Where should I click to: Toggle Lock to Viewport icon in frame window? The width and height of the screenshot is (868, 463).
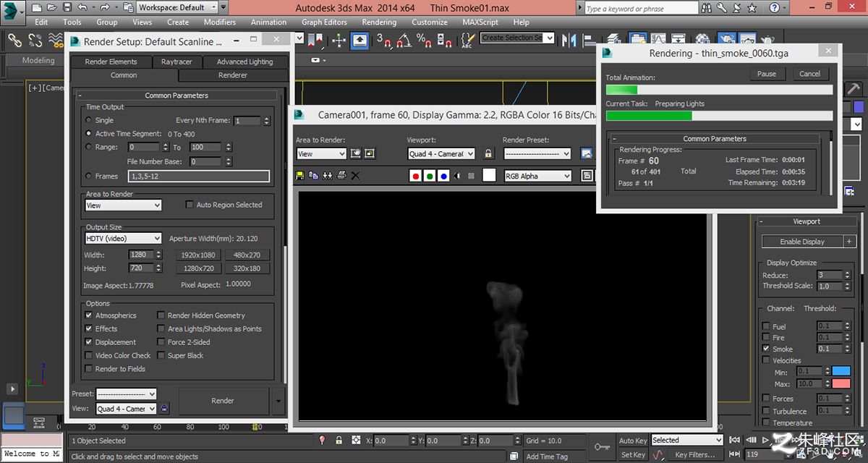(x=488, y=153)
